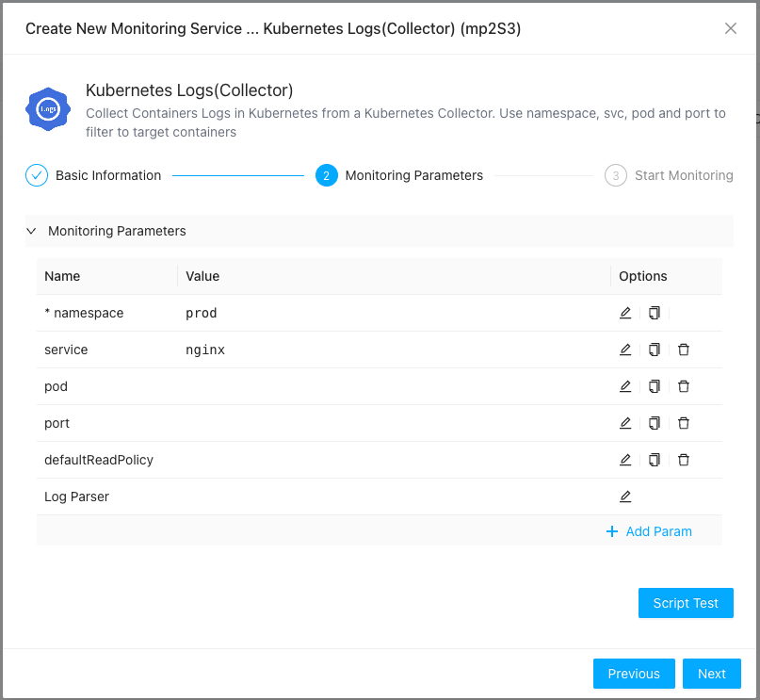Screen dimensions: 760x700
Task: Copy the defaultReadPolicy parameter
Action: pyautogui.click(x=655, y=460)
